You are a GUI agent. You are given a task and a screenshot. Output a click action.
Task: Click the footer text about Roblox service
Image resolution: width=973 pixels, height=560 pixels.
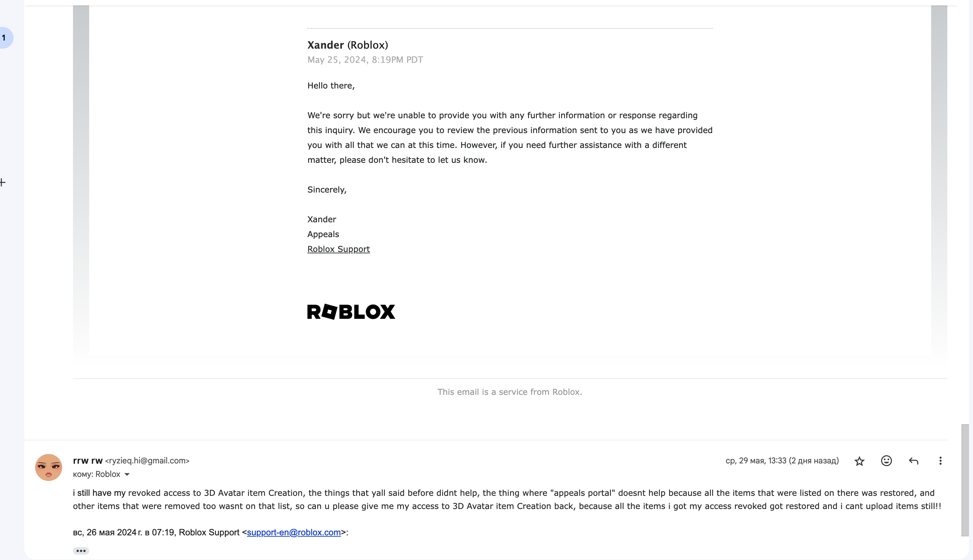(509, 392)
